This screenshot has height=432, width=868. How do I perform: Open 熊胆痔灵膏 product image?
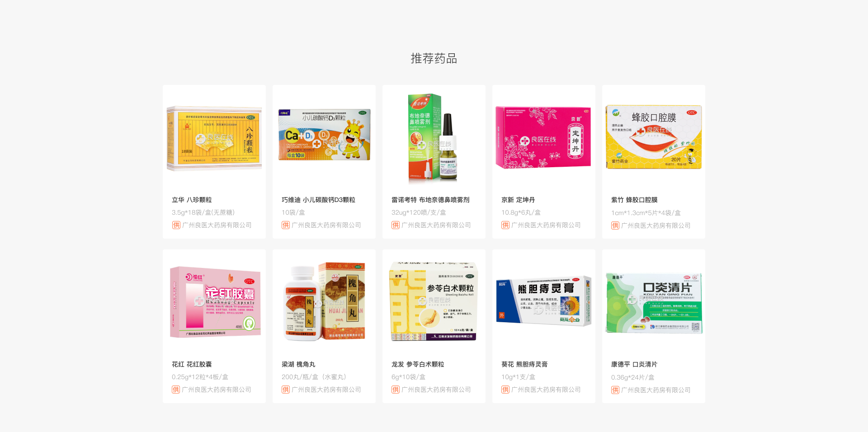pos(544,301)
